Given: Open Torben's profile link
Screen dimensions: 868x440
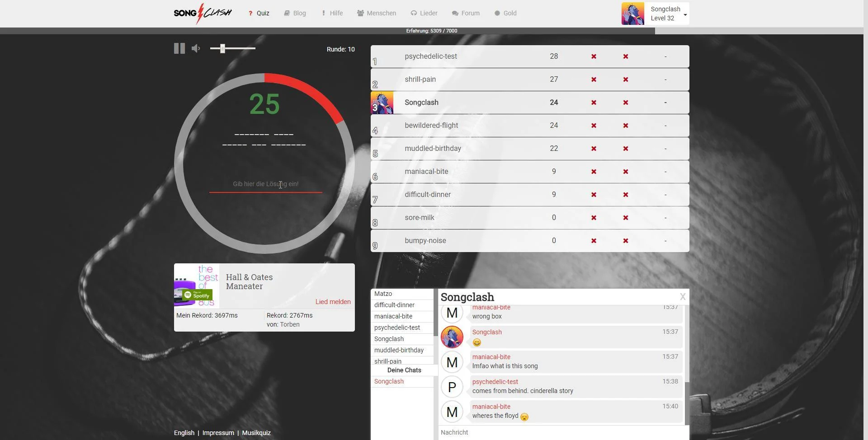Looking at the screenshot, I should (x=290, y=324).
